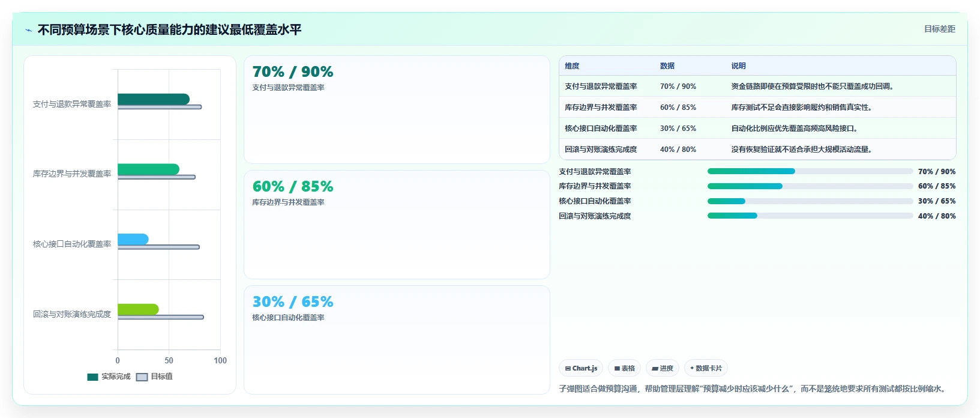This screenshot has width=980, height=418.
Task: Click the dark green 支付与退款异常覆盖率 actual bar
Action: pyautogui.click(x=154, y=99)
